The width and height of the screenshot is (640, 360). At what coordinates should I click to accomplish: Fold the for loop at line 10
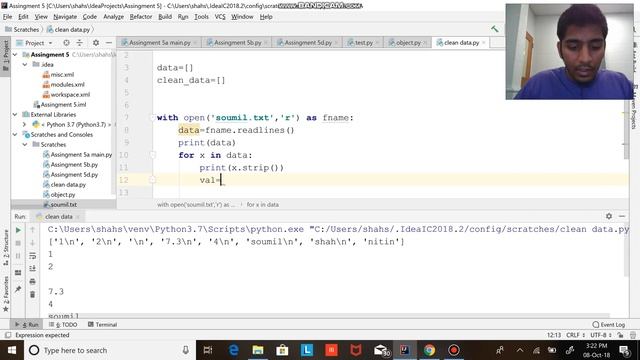pyautogui.click(x=152, y=155)
